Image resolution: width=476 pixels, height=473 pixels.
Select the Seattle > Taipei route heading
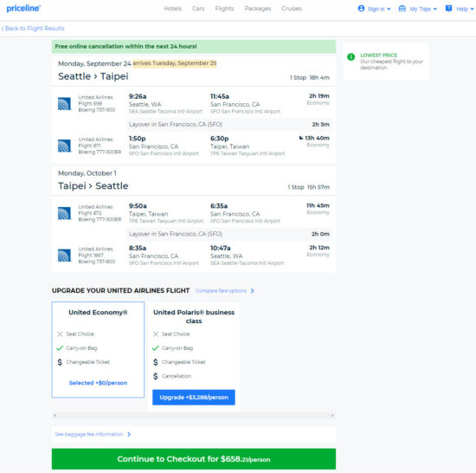click(x=93, y=76)
